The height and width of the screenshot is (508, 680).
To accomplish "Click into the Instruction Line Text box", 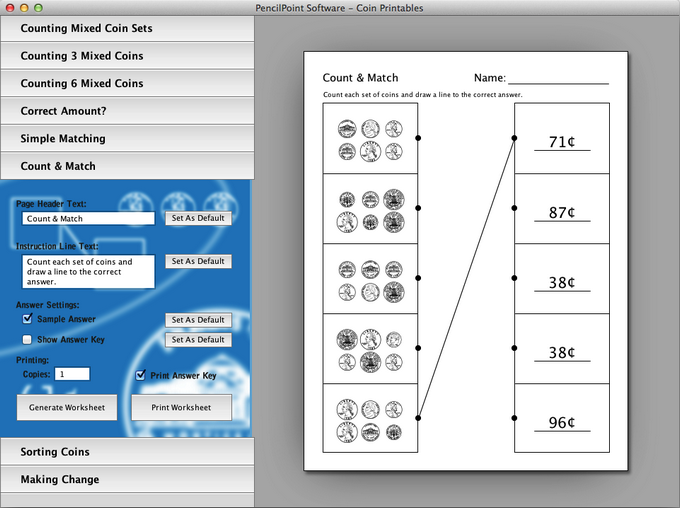I will pyautogui.click(x=88, y=271).
